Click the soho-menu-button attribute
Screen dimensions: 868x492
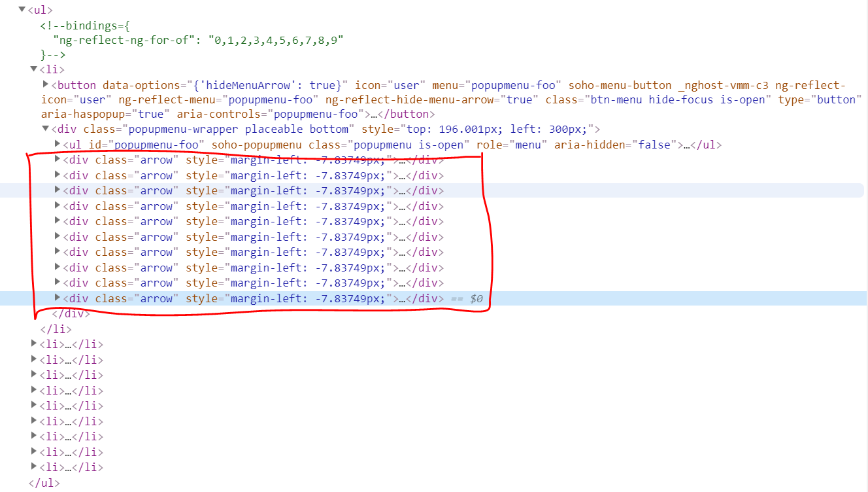pos(620,85)
